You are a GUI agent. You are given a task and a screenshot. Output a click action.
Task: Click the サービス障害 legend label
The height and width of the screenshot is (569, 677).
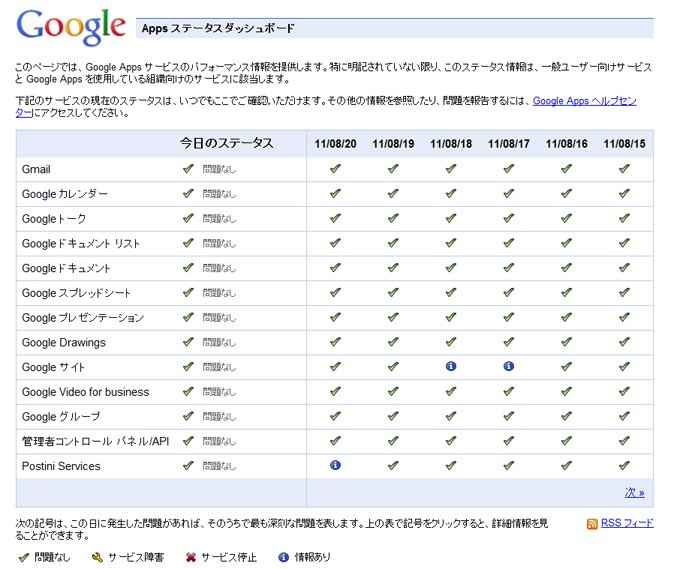coord(136,557)
